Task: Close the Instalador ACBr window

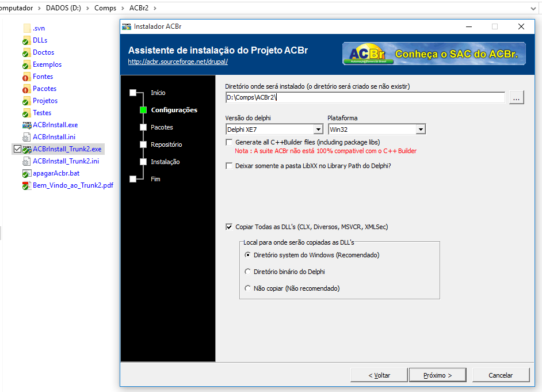Action: [x=521, y=26]
